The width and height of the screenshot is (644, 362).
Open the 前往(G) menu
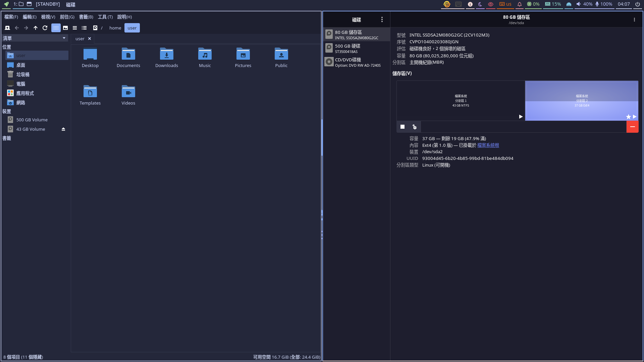pyautogui.click(x=67, y=17)
